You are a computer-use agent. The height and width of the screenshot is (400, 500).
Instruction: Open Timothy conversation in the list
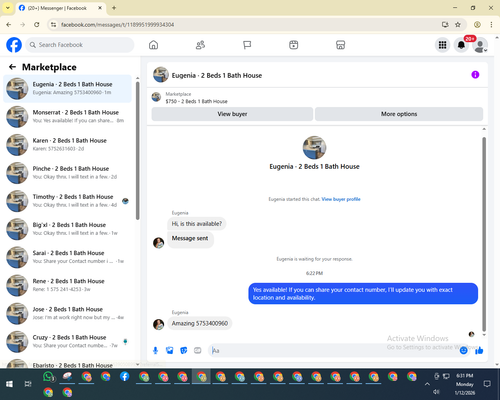click(67, 201)
